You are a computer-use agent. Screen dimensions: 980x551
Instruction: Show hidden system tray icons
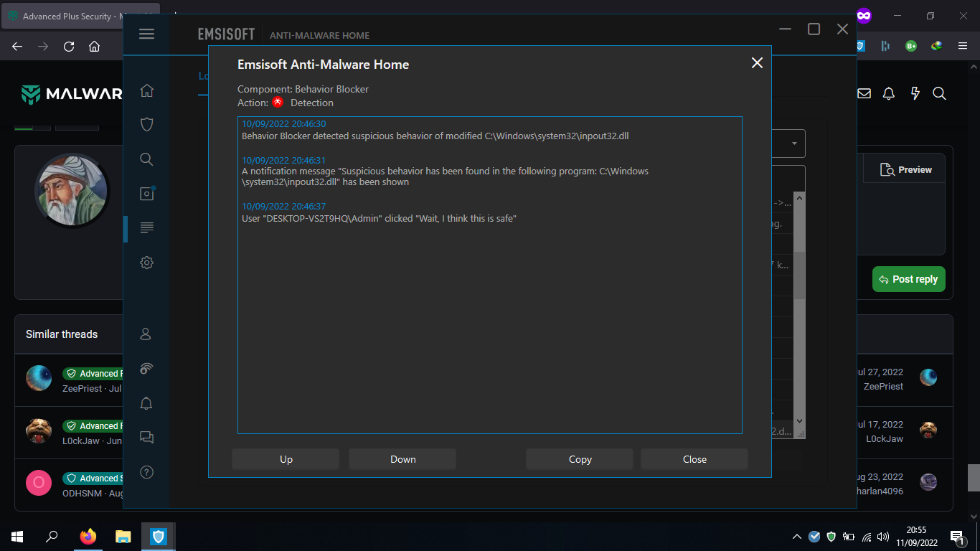[x=797, y=536]
